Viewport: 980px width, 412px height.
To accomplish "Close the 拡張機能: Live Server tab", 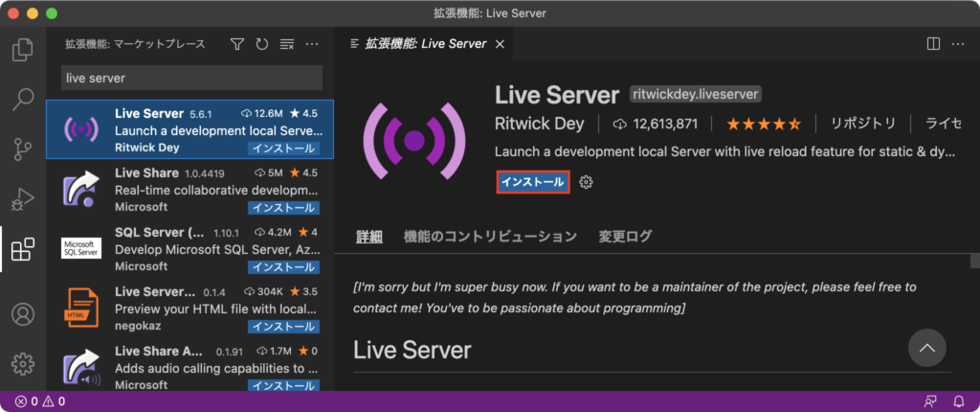I will click(500, 44).
